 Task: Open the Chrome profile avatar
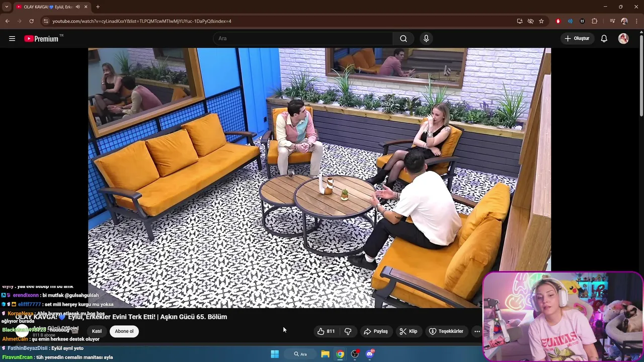pyautogui.click(x=624, y=21)
